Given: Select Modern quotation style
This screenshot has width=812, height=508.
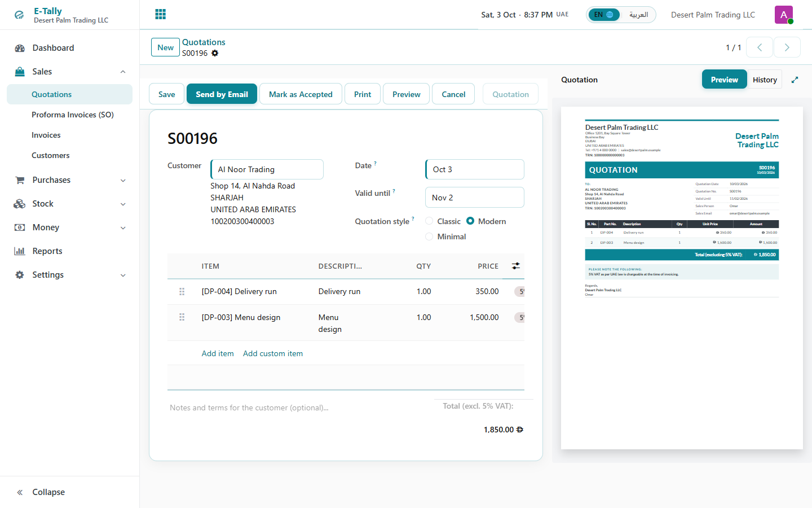Looking at the screenshot, I should point(470,221).
